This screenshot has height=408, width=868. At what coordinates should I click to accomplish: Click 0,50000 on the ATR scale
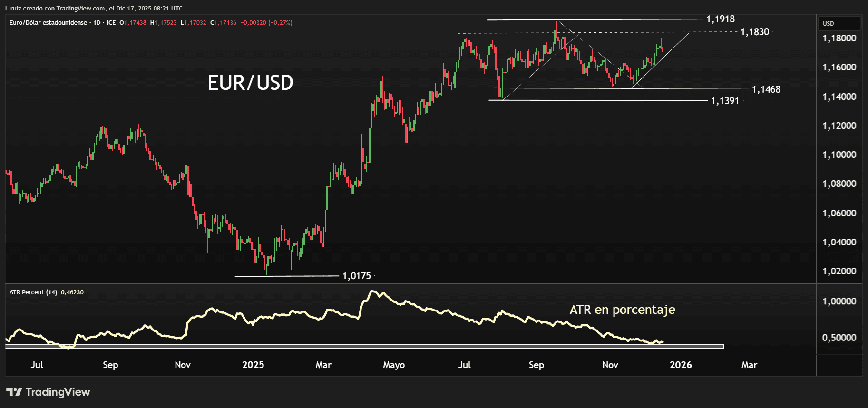coord(839,338)
